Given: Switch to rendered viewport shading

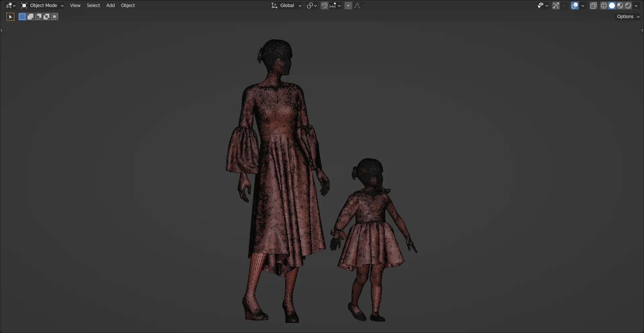Looking at the screenshot, I should 628,5.
